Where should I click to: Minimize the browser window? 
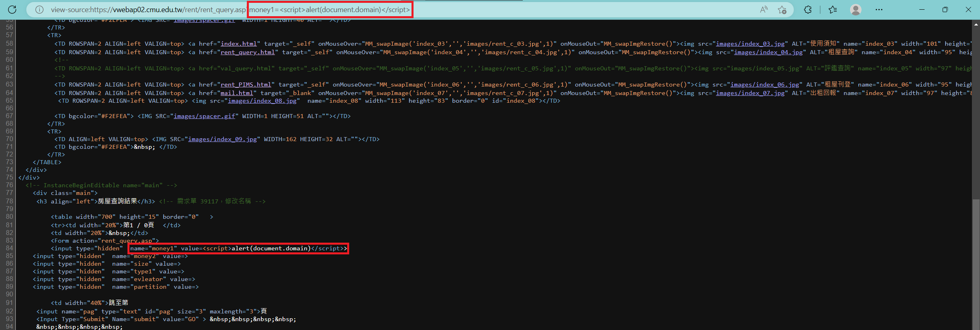(922, 10)
